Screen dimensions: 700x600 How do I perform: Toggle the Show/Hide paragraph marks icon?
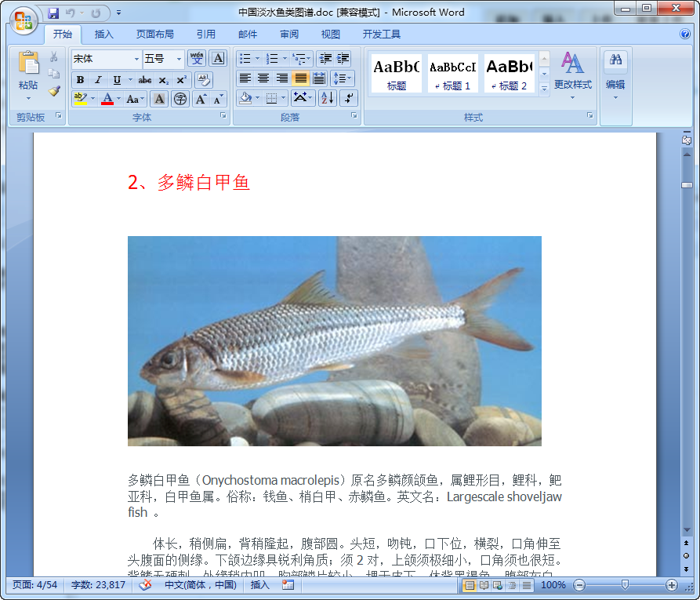coord(349,97)
